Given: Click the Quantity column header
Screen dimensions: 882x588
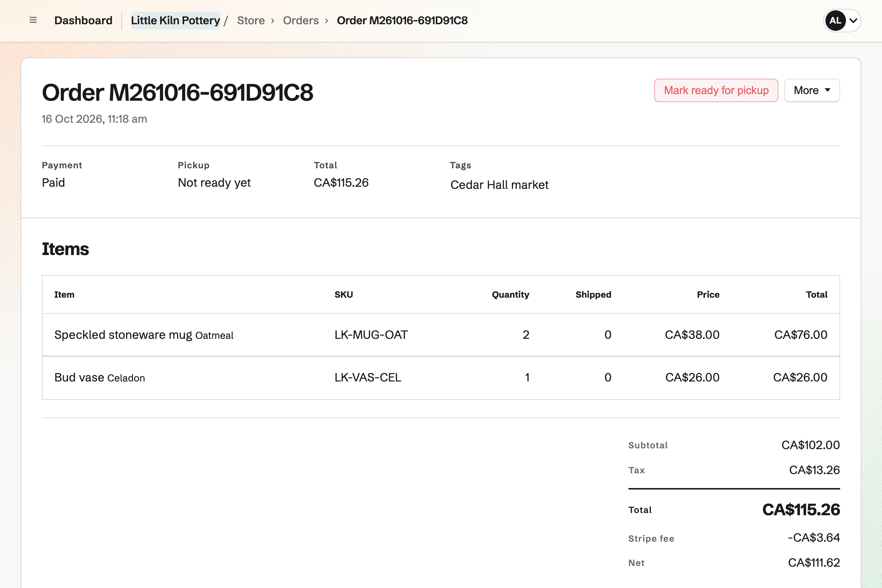Looking at the screenshot, I should pos(510,295).
